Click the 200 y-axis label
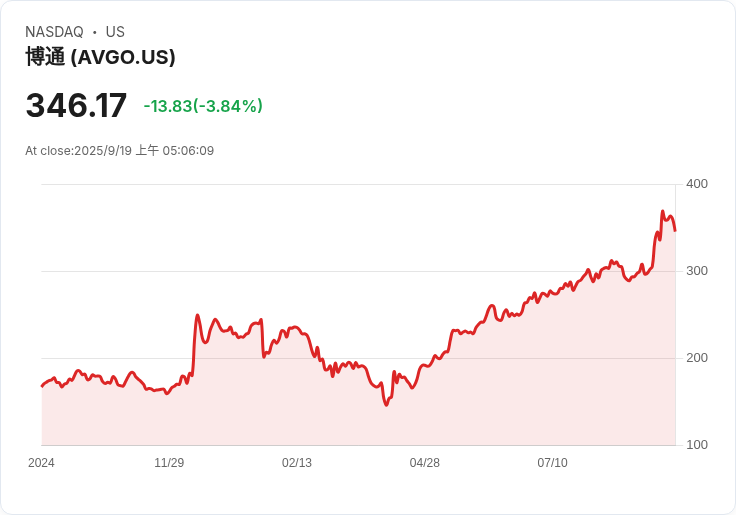 tap(697, 358)
